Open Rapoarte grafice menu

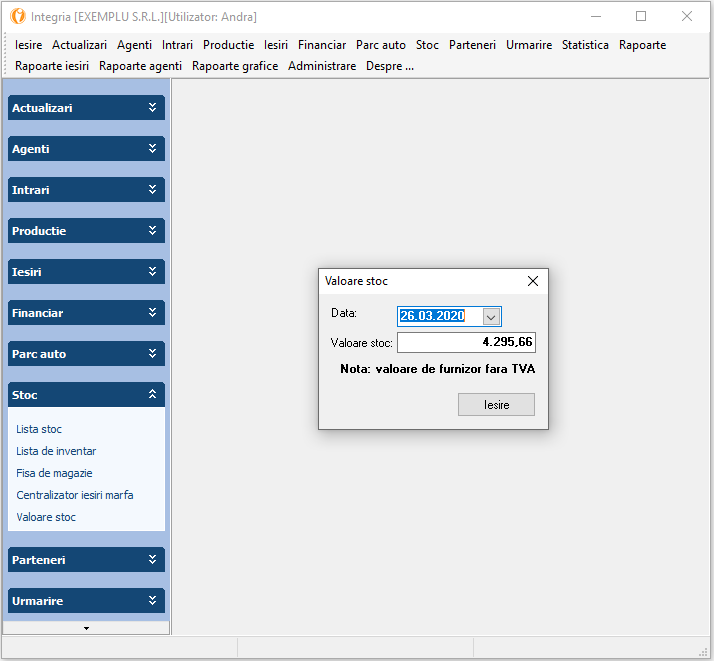tap(235, 66)
